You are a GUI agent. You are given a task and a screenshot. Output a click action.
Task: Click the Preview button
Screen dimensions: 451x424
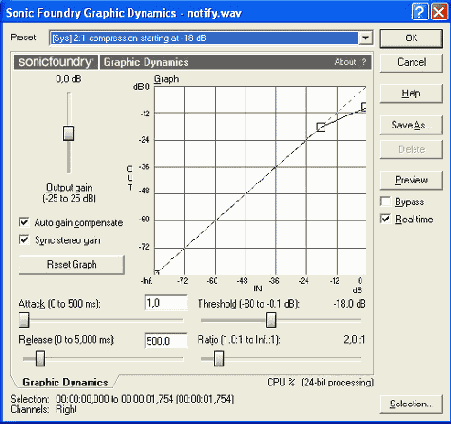(x=411, y=180)
